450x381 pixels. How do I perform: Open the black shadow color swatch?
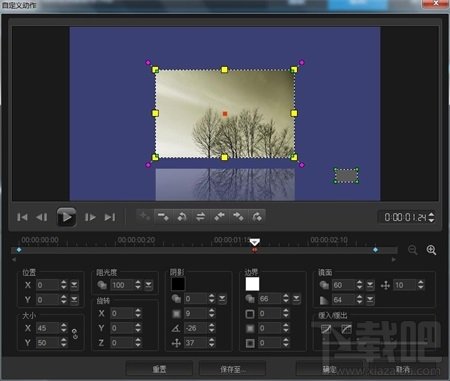[178, 284]
